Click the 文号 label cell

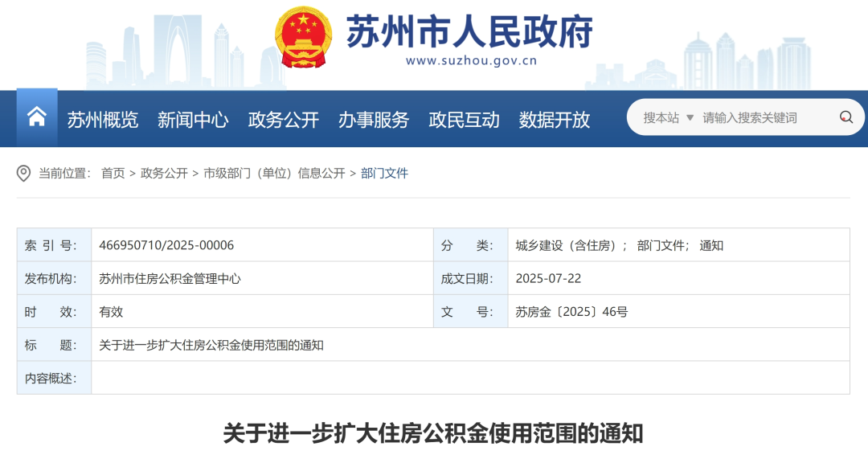[x=470, y=311]
